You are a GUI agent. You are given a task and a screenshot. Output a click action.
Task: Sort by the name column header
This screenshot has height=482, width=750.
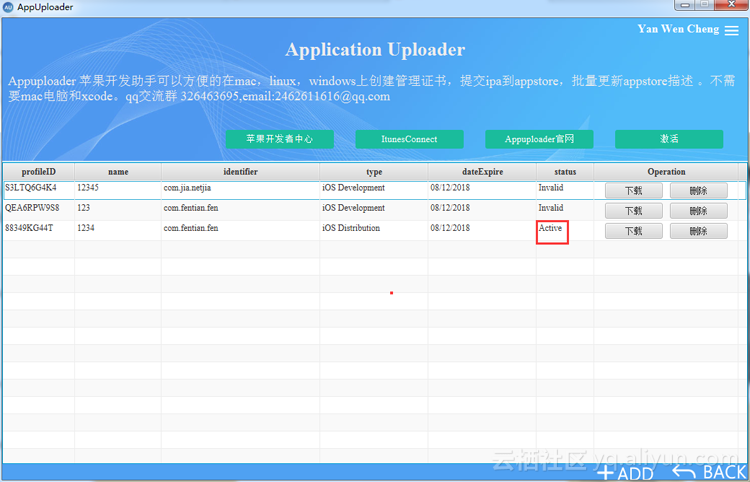118,172
